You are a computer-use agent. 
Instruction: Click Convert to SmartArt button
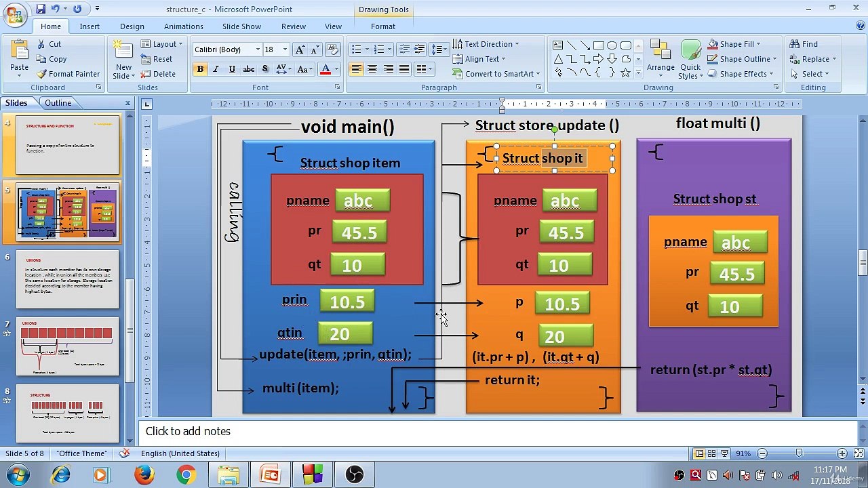[x=498, y=74]
